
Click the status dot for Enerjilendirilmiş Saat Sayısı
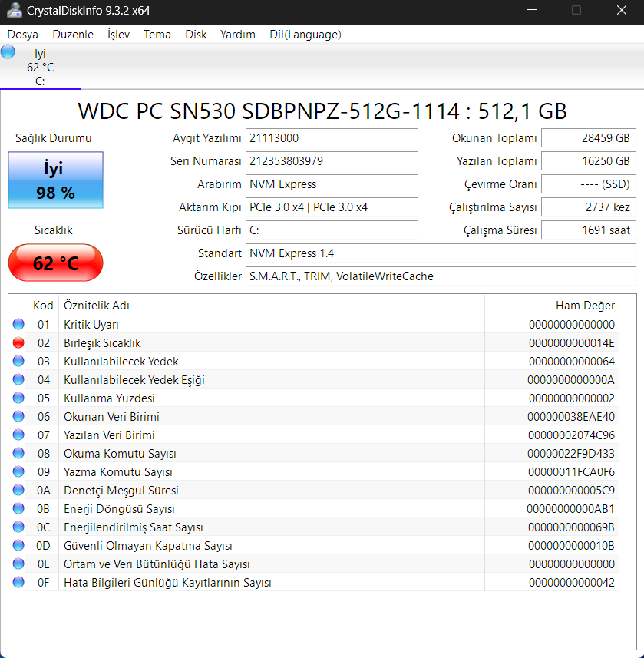pos(18,527)
